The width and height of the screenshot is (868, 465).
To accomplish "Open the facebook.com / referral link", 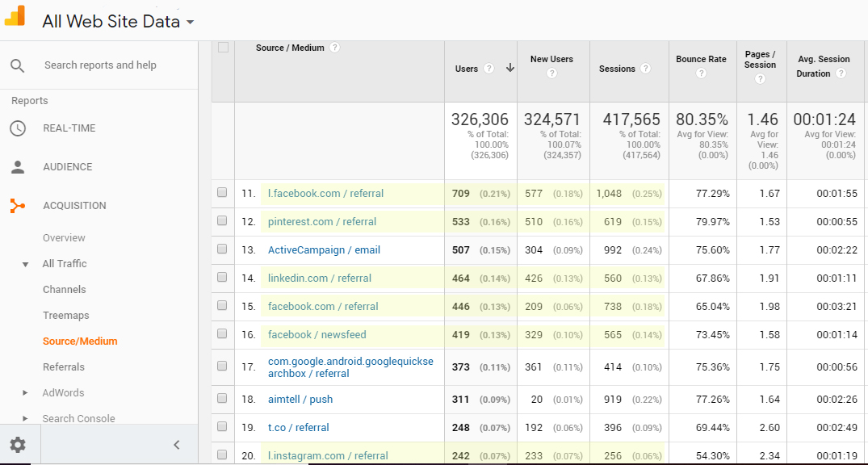I will [323, 307].
